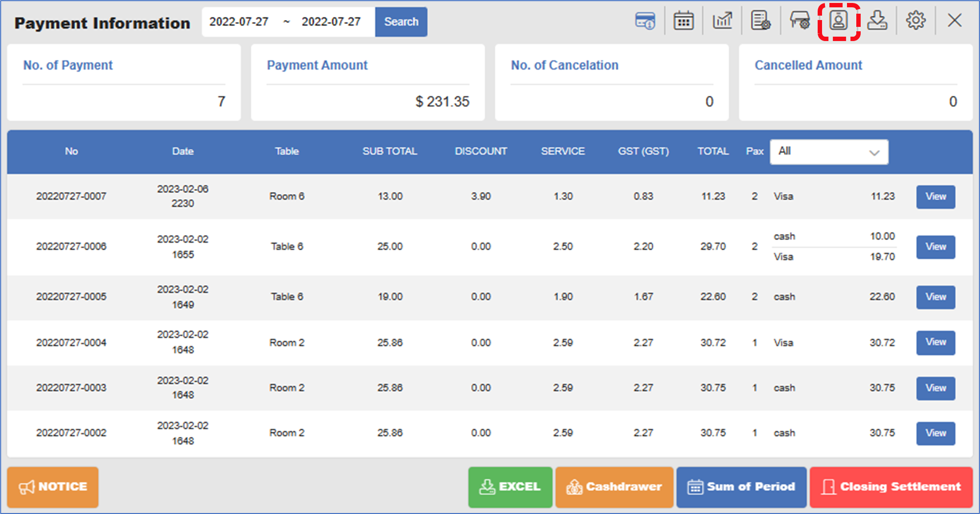Image resolution: width=980 pixels, height=514 pixels.
Task: Open the payment type filter showing All
Action: [828, 151]
